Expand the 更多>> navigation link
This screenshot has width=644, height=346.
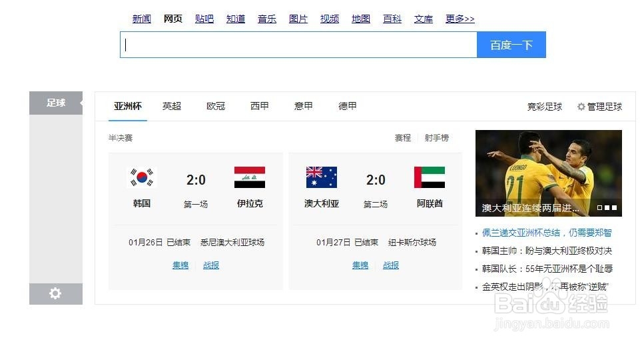click(x=460, y=19)
